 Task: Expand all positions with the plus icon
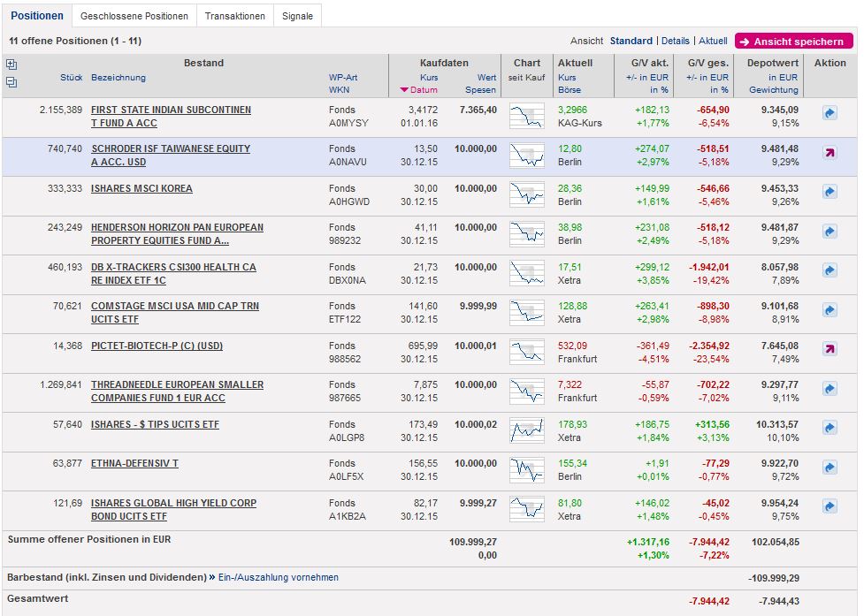coord(11,65)
